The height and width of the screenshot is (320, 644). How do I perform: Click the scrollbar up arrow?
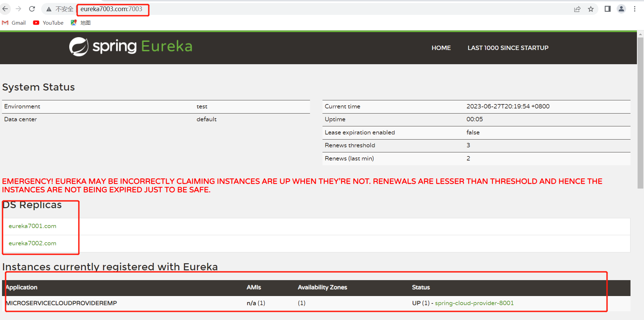coord(640,34)
